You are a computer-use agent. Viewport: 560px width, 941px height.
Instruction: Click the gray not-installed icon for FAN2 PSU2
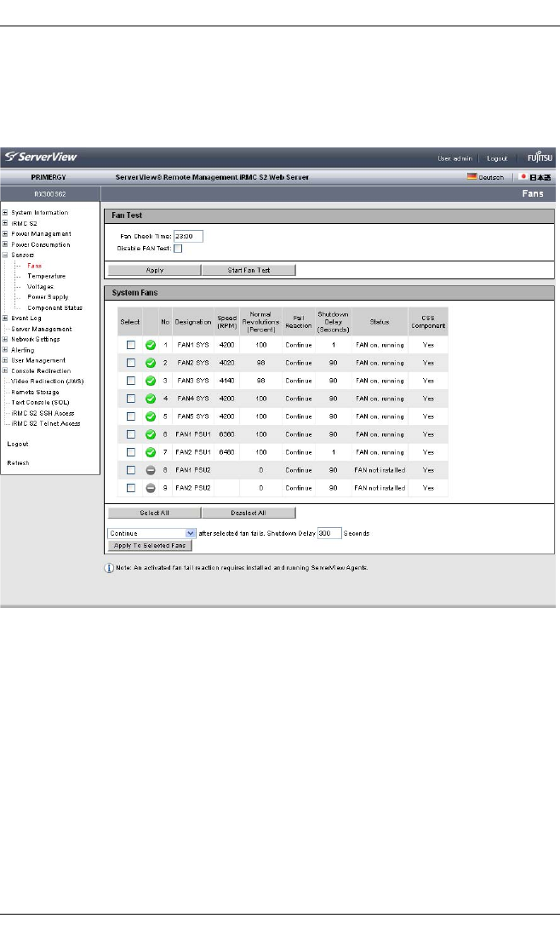click(151, 488)
